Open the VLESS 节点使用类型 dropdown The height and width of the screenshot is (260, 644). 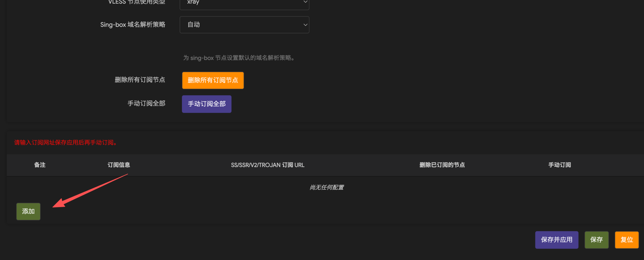click(244, 4)
